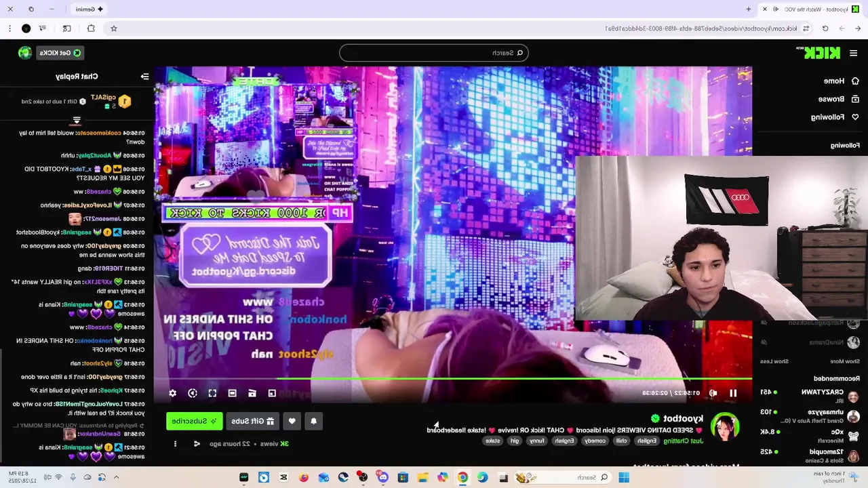The width and height of the screenshot is (868, 488).
Task: Click the share arrow icon below video
Action: click(x=197, y=444)
